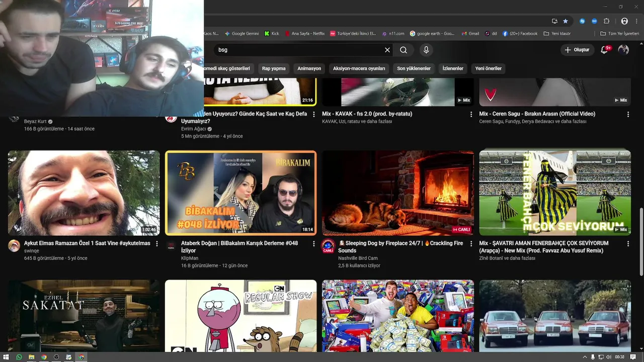This screenshot has height=362, width=644.
Task: Open the YouTube account avatar menu
Action: tap(623, 50)
